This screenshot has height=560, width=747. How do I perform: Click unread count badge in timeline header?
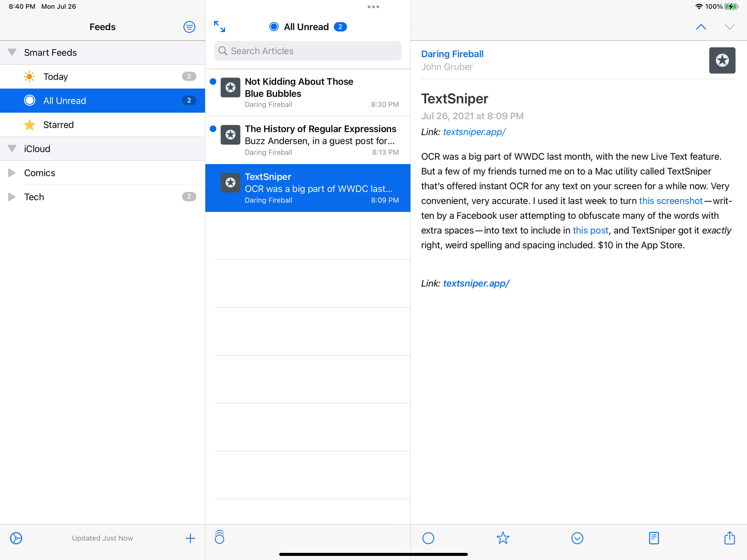coord(340,27)
